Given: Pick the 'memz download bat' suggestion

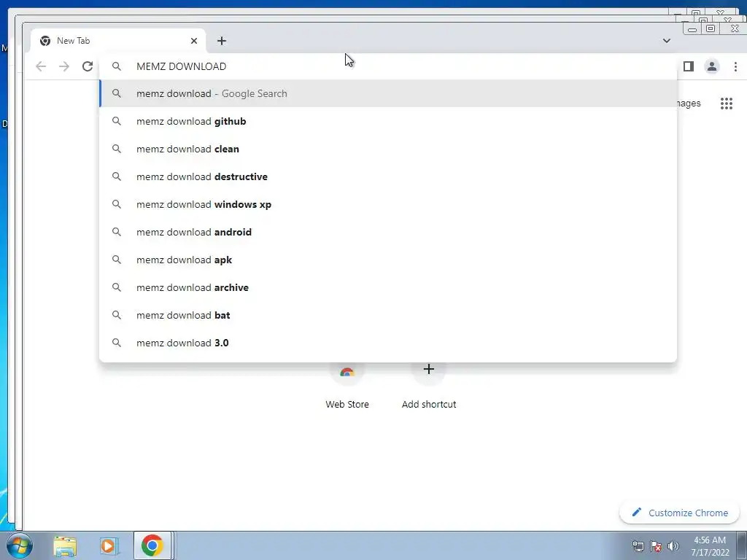Looking at the screenshot, I should coord(388,315).
